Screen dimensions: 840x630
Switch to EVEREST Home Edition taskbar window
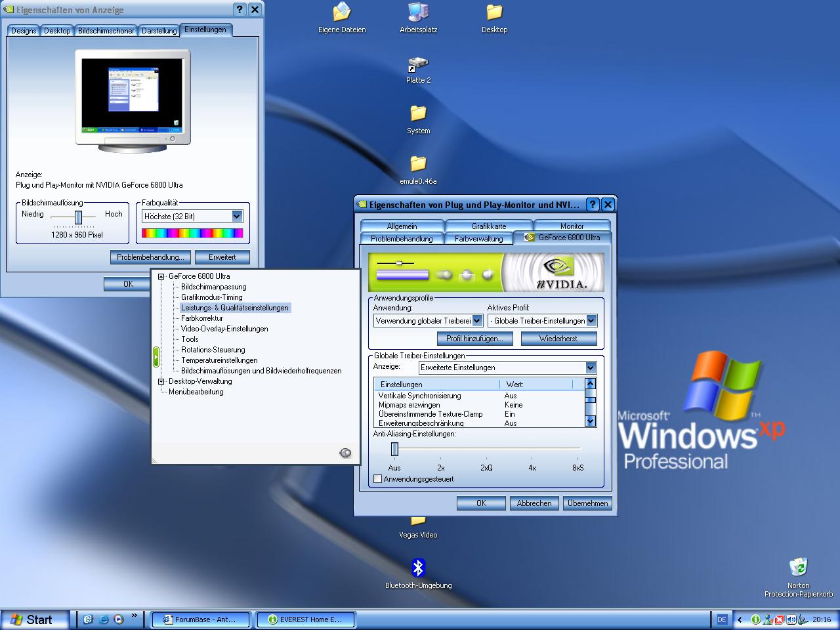coord(305,619)
